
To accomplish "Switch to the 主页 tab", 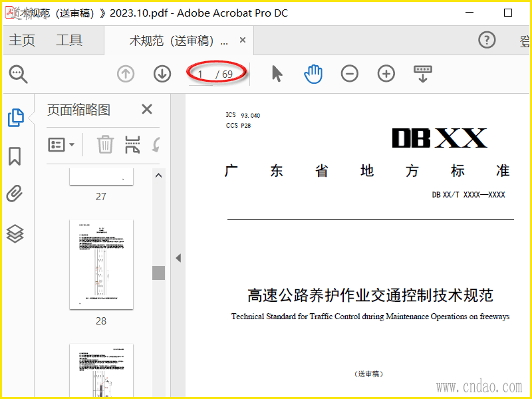I will point(22,40).
